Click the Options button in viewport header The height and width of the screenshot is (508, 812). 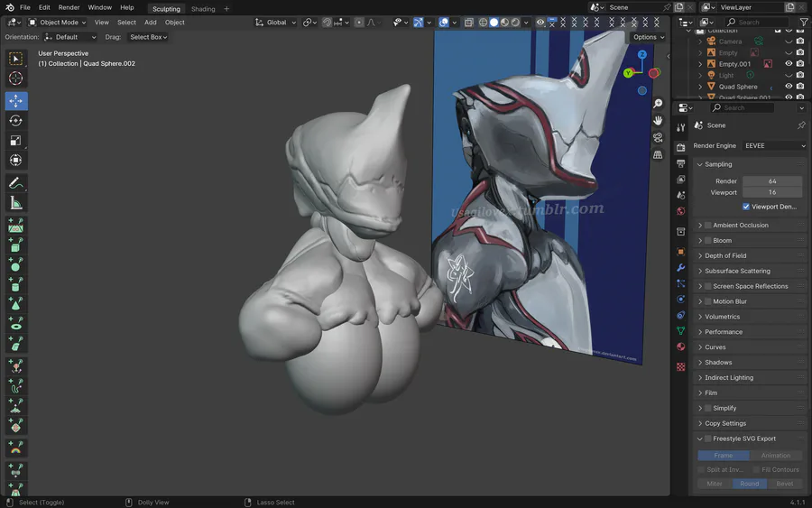649,37
